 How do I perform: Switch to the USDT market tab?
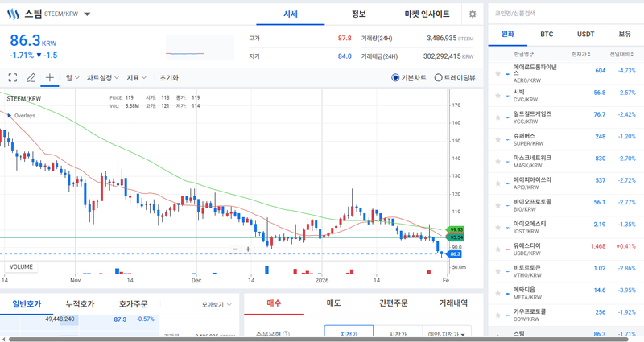point(585,35)
